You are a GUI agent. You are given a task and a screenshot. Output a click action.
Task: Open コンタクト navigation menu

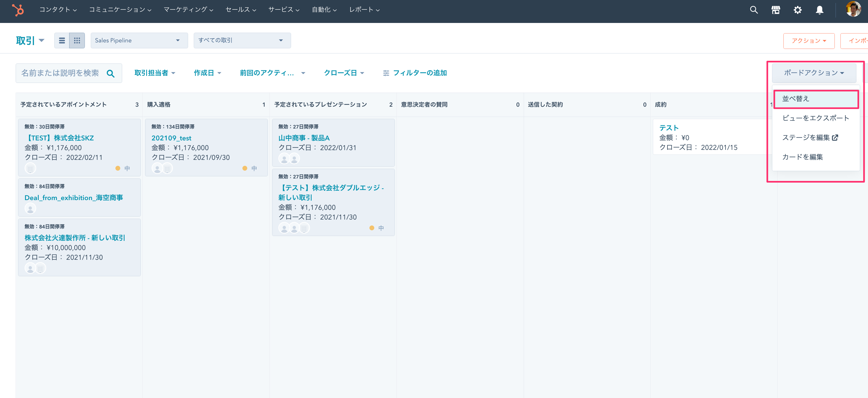[x=58, y=10]
